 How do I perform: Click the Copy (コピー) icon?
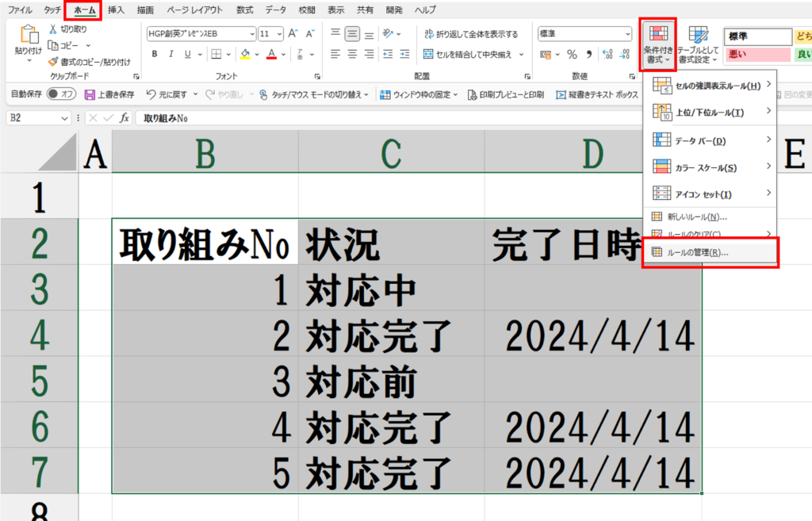53,45
